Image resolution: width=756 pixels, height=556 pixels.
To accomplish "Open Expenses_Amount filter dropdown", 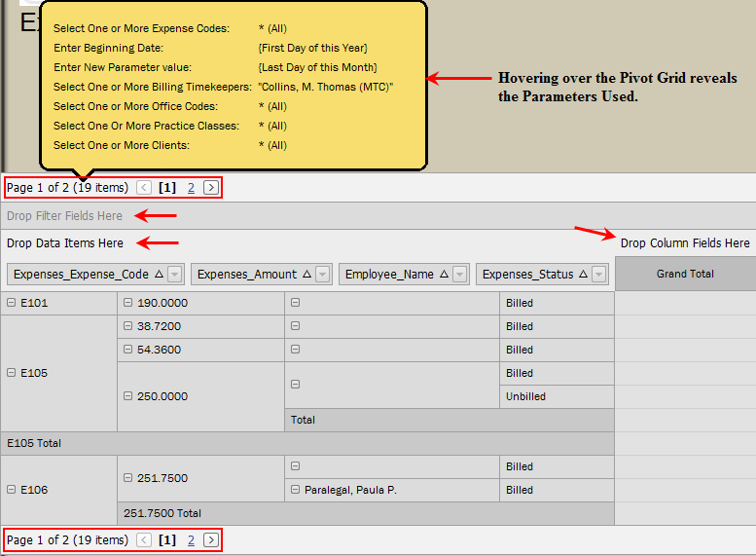I will [323, 275].
